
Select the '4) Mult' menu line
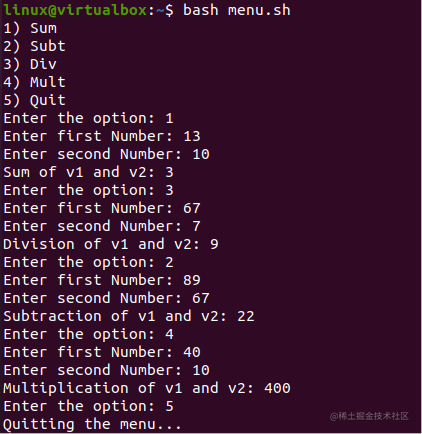[34, 82]
